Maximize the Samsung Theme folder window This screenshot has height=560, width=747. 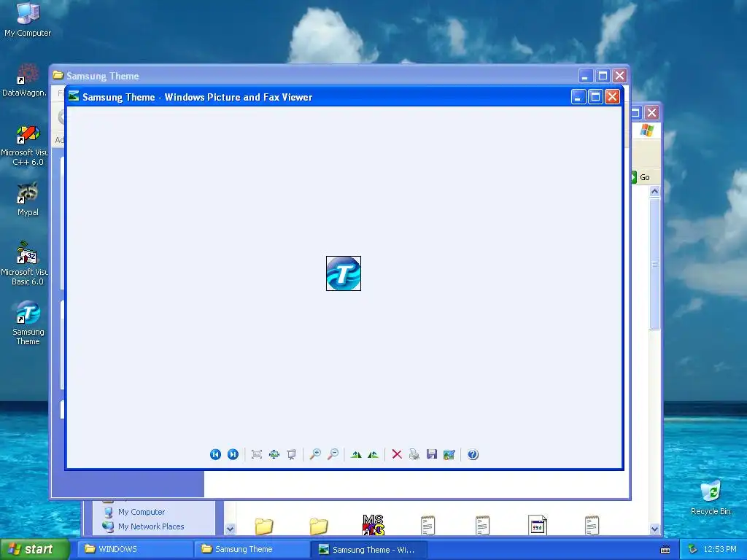[x=603, y=76]
